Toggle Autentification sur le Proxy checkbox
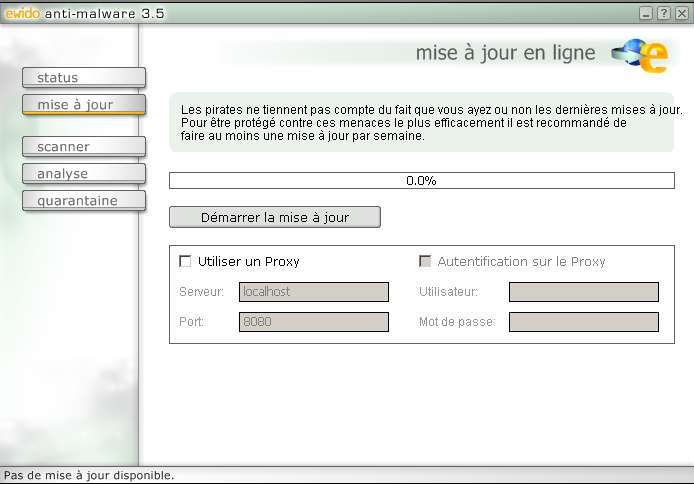 click(x=425, y=261)
